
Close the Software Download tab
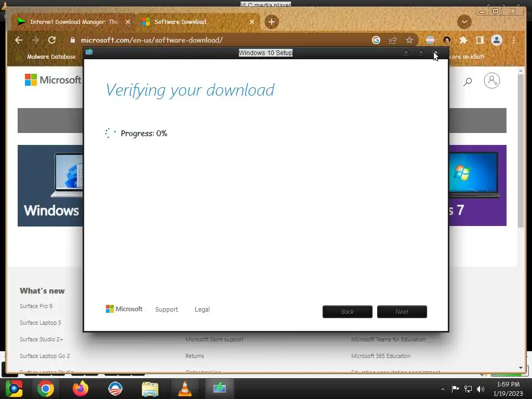252,22
